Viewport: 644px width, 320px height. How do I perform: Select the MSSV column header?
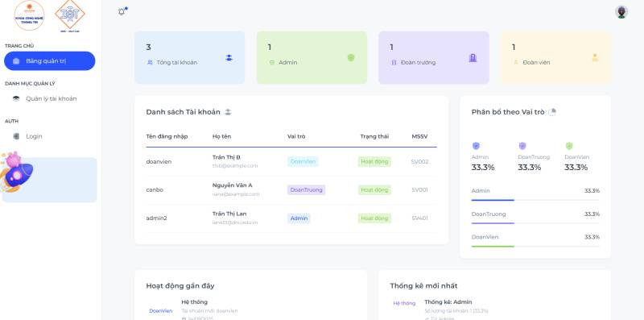coord(419,136)
